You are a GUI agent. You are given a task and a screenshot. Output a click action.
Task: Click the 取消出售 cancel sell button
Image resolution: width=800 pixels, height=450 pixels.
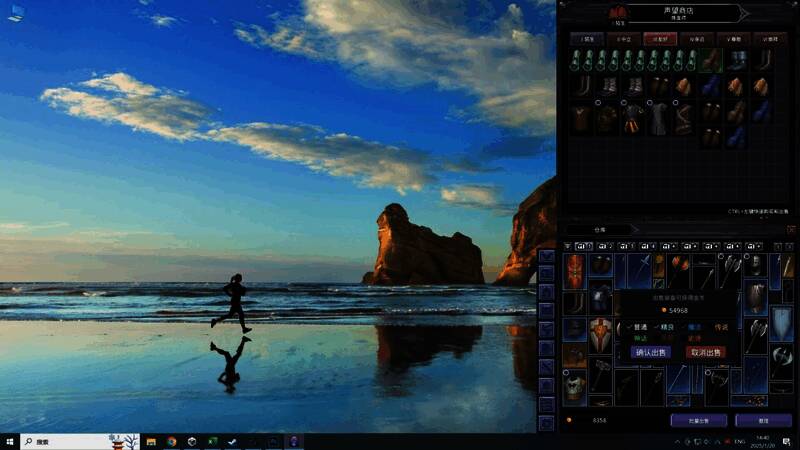pyautogui.click(x=705, y=352)
